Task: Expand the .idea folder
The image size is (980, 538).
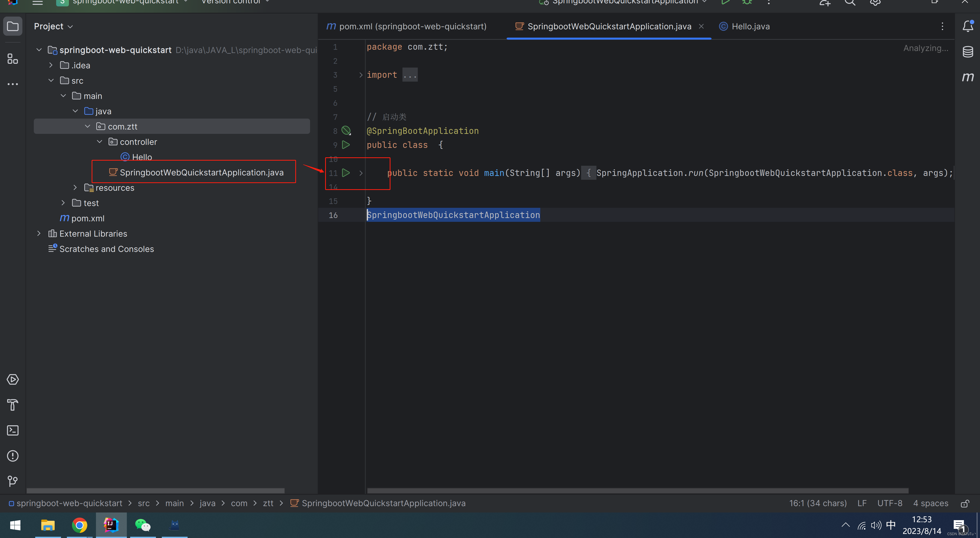Action: pyautogui.click(x=51, y=65)
